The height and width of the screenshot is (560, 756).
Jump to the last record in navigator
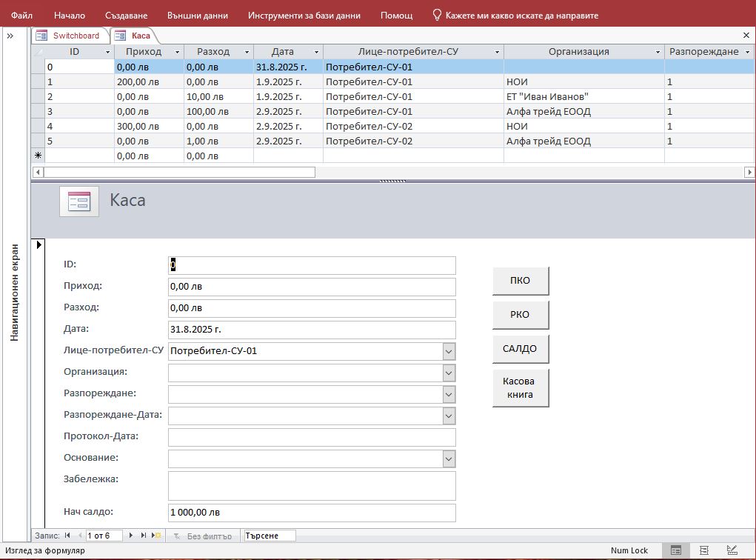(144, 536)
